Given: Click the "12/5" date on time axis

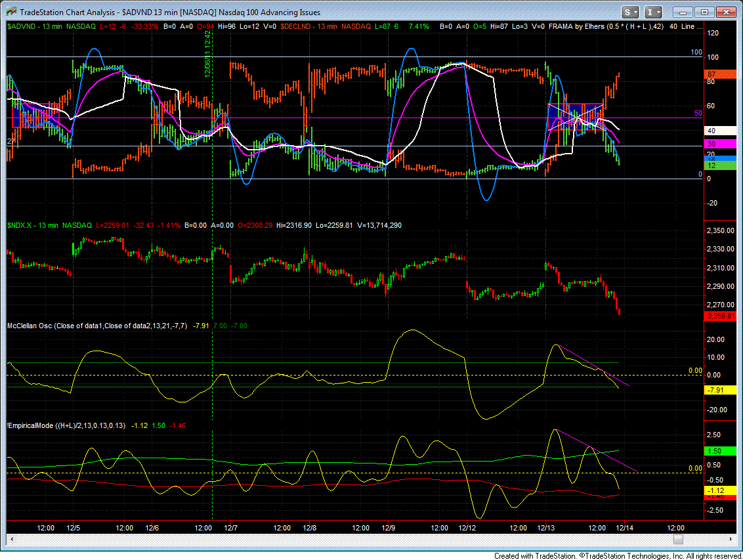Looking at the screenshot, I should pos(73,528).
